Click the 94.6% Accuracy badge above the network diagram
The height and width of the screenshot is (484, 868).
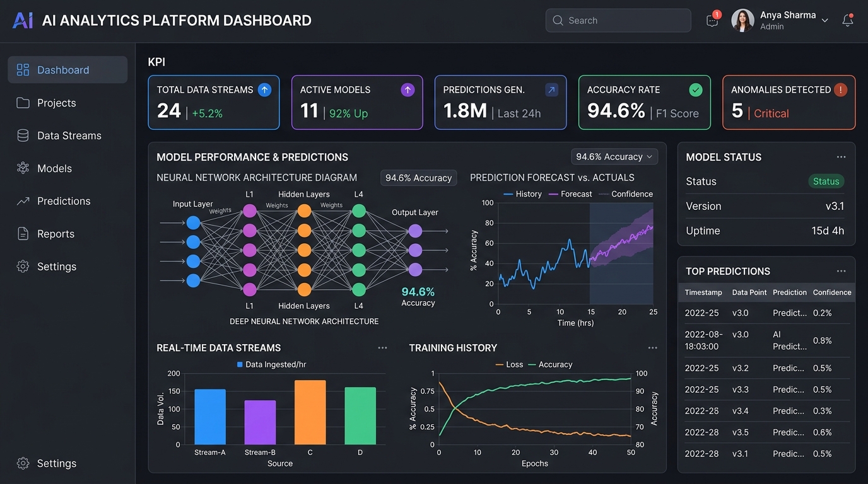(419, 178)
